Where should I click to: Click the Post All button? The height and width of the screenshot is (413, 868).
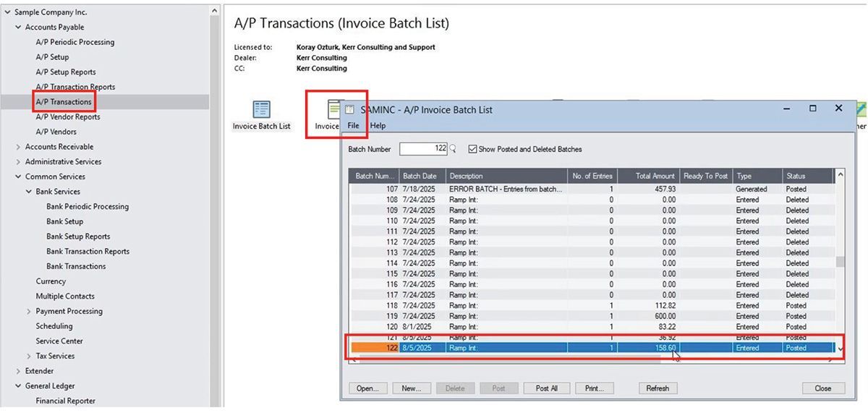click(546, 388)
